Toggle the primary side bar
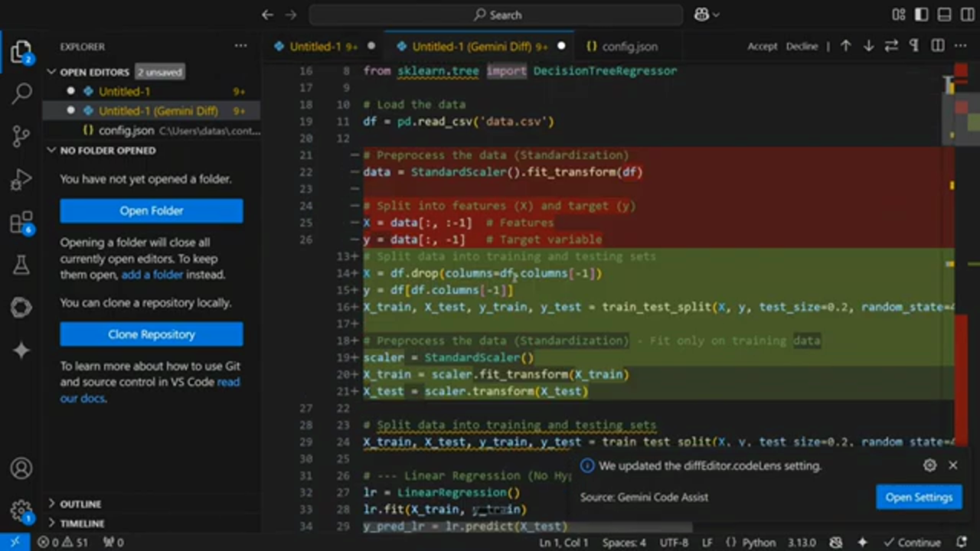The image size is (980, 551). click(921, 15)
